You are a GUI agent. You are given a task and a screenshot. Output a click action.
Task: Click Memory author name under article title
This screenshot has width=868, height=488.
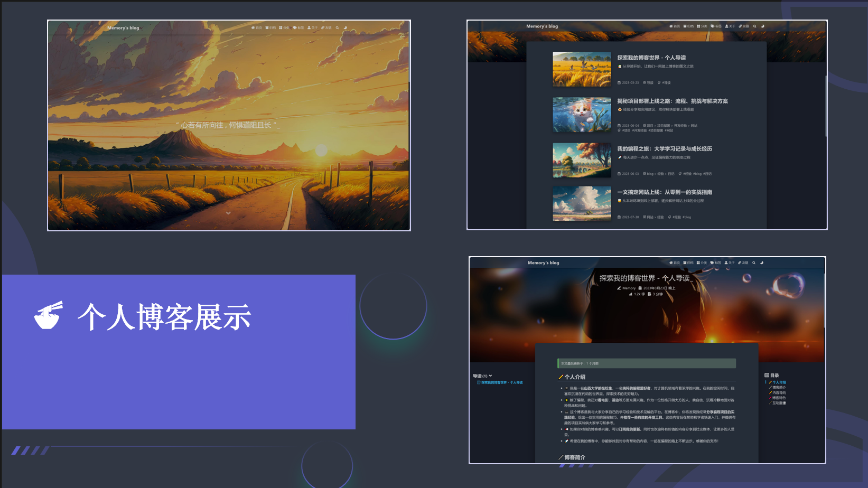point(629,288)
